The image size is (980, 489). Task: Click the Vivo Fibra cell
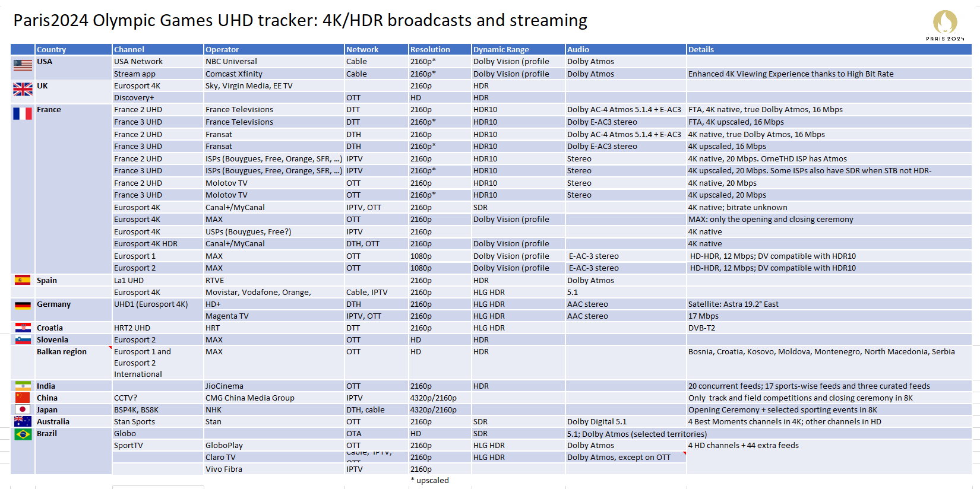coord(274,469)
